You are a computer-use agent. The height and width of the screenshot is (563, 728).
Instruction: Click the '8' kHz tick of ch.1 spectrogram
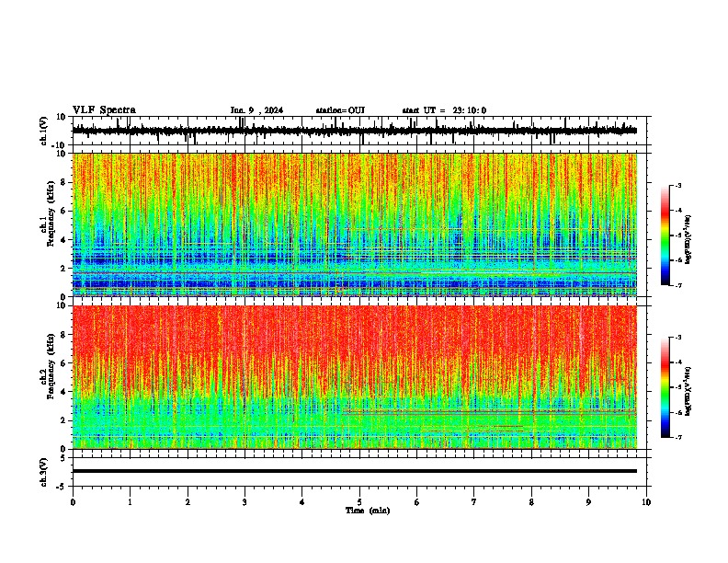pyautogui.click(x=63, y=182)
